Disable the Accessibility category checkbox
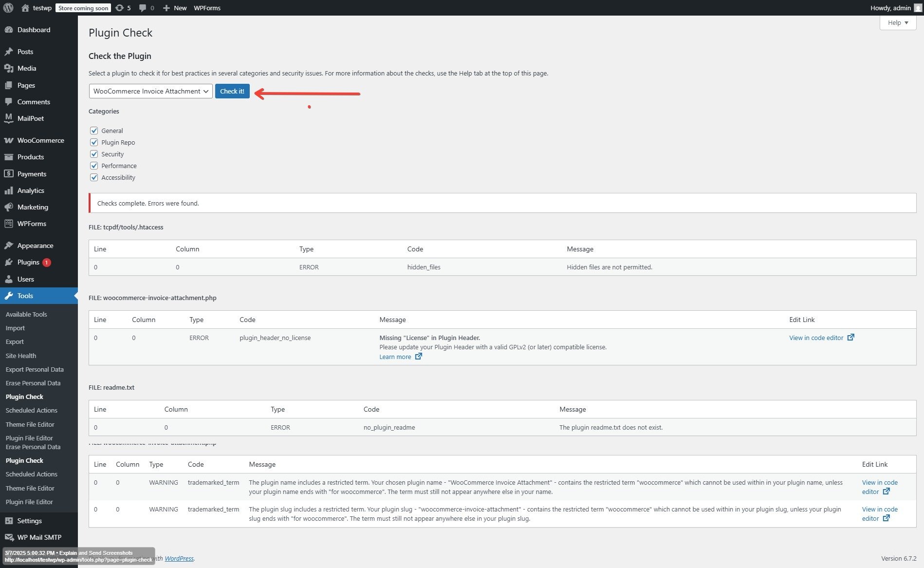 coord(94,177)
